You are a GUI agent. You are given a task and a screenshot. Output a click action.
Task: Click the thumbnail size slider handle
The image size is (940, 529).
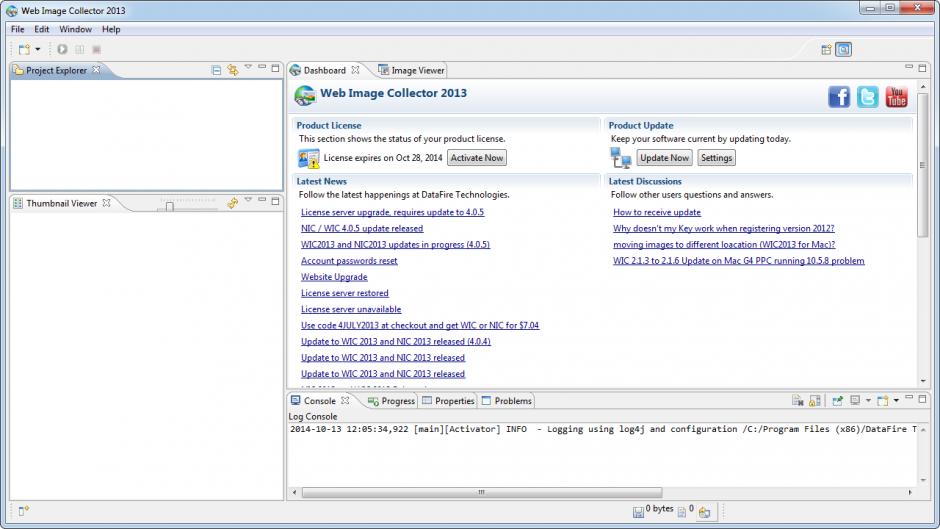pyautogui.click(x=170, y=206)
